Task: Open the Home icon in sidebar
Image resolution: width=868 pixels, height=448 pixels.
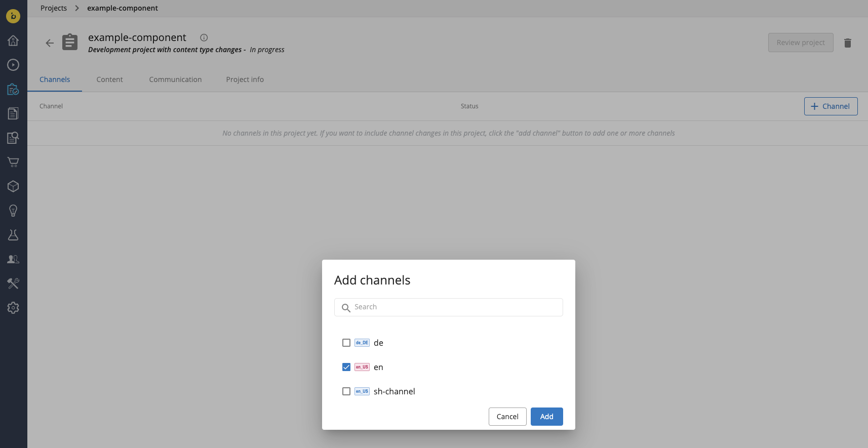Action: (x=13, y=40)
